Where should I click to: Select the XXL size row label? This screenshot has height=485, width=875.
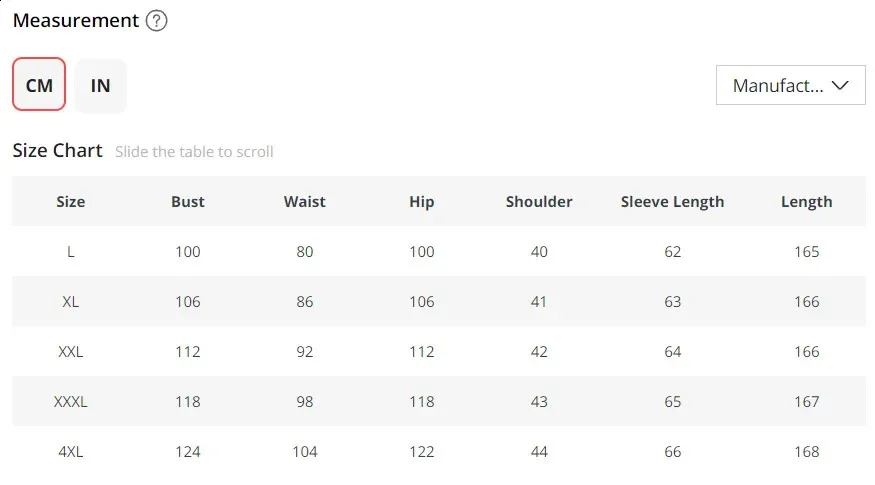click(70, 351)
